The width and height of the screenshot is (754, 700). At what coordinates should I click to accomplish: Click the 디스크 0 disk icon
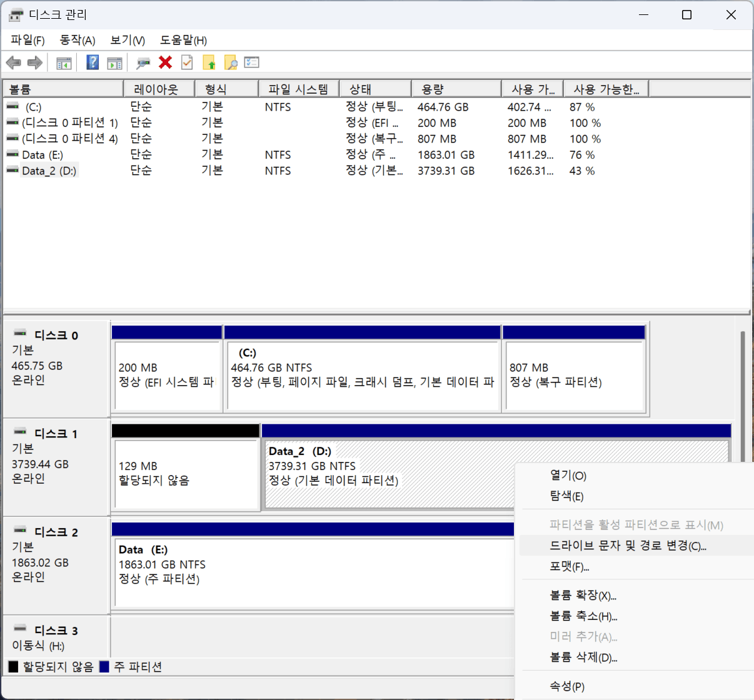coord(20,334)
